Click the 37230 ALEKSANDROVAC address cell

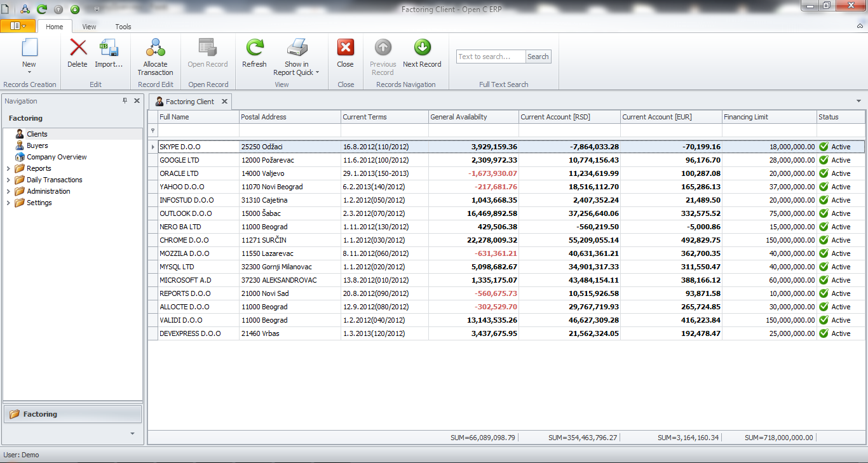tap(290, 280)
